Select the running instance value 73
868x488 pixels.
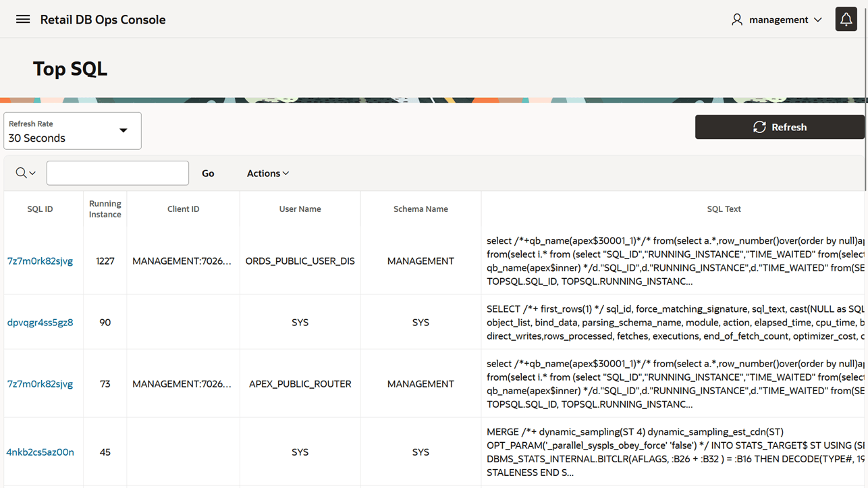105,384
